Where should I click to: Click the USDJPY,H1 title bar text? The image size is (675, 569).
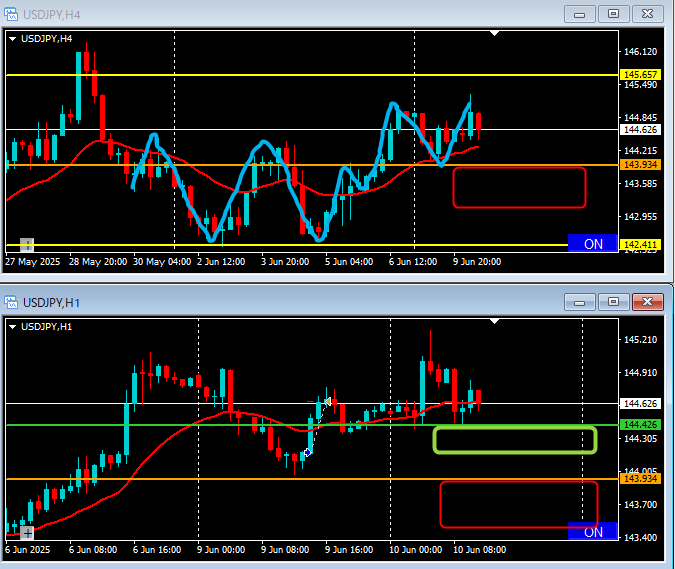tap(52, 303)
